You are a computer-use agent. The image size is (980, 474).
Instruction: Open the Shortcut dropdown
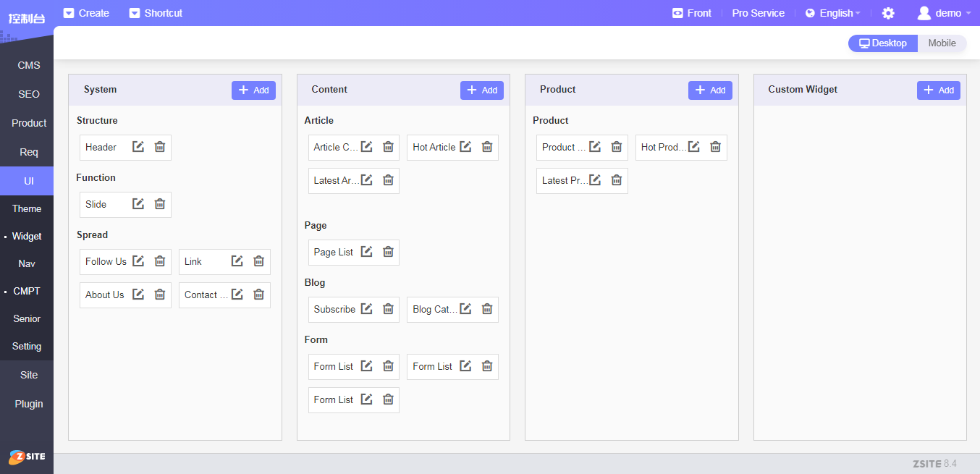(156, 13)
